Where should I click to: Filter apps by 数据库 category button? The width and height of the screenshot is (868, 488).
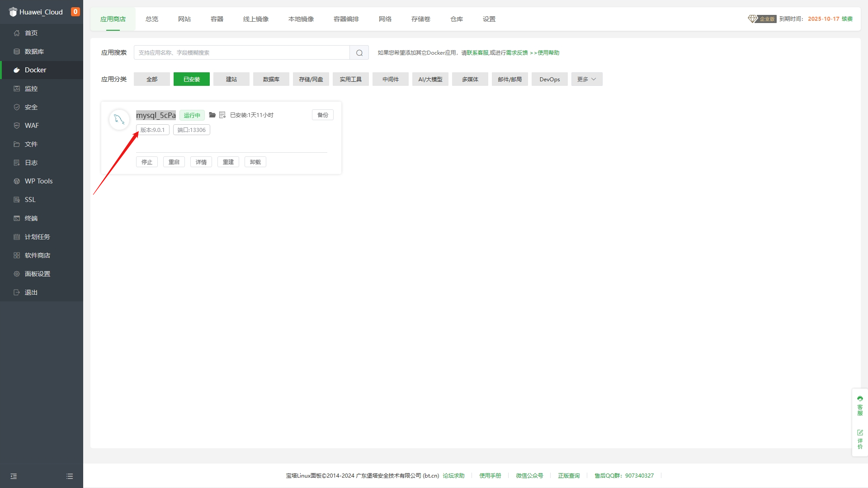pyautogui.click(x=271, y=79)
